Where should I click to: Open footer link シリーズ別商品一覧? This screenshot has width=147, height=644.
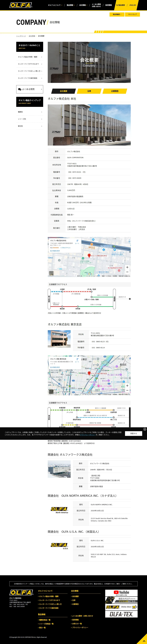pos(46,624)
